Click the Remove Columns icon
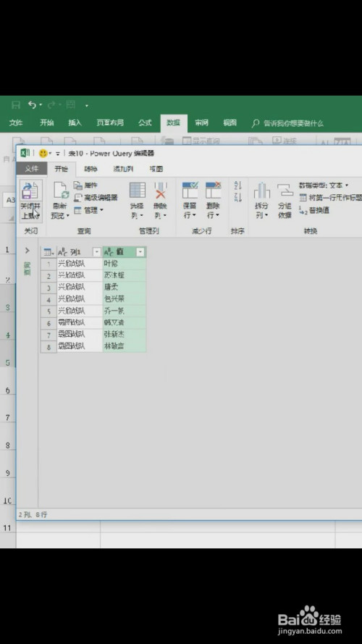The width and height of the screenshot is (362, 644). coord(161,191)
